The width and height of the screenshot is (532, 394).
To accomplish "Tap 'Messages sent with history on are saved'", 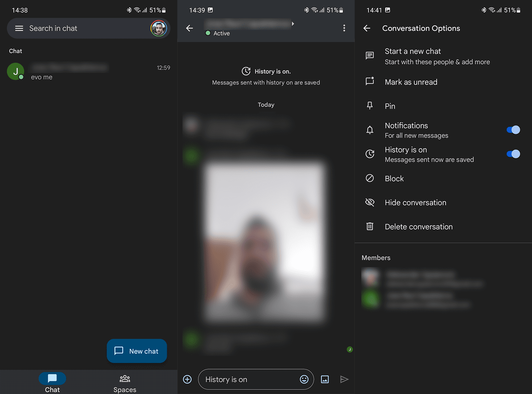I will click(266, 82).
